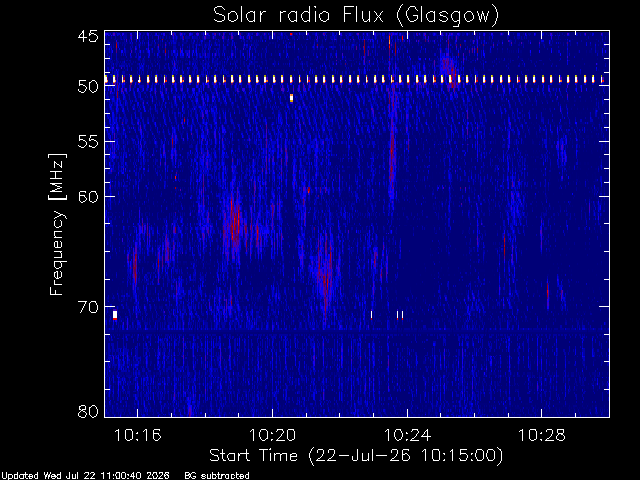Viewport: 640px width, 480px height.
Task: Click the 55 MHz frequency label
Action: pos(88,142)
